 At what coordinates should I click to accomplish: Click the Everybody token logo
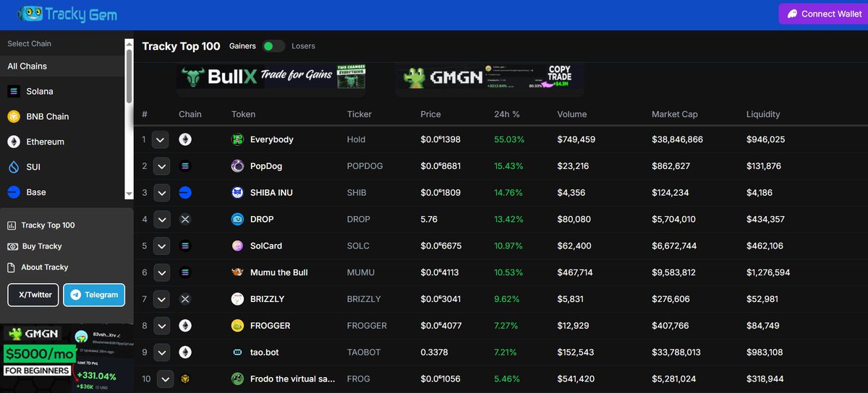click(237, 139)
